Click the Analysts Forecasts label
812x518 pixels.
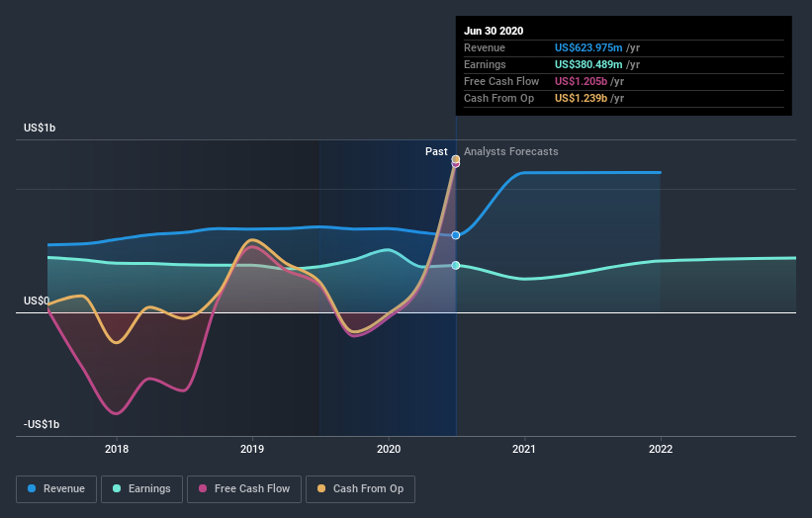pos(511,151)
